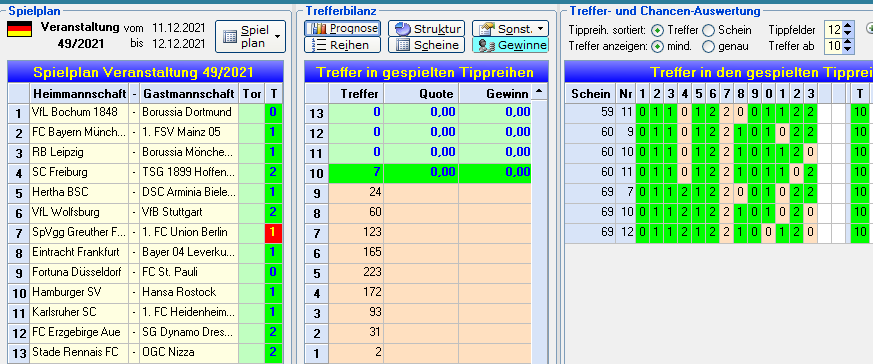Viewport: 873px width, 364px height.
Task: Click the RB Leipzig cell
Action: (80, 153)
